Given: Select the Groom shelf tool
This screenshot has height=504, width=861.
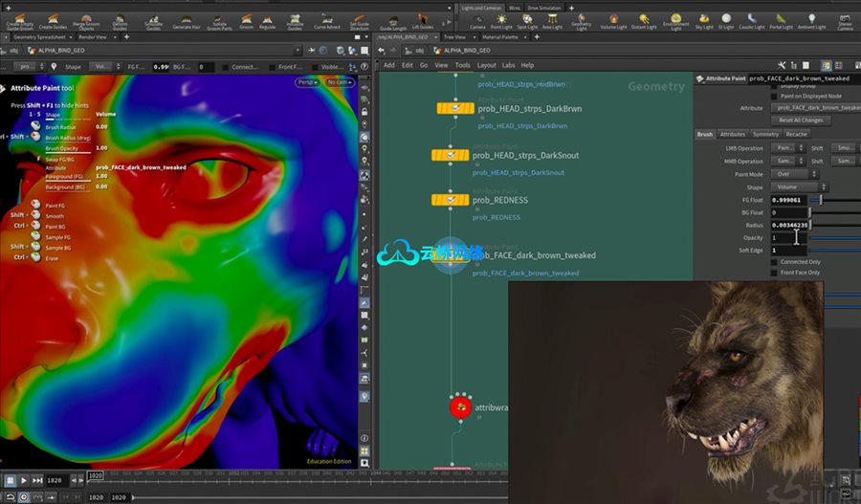Looking at the screenshot, I should [x=246, y=21].
